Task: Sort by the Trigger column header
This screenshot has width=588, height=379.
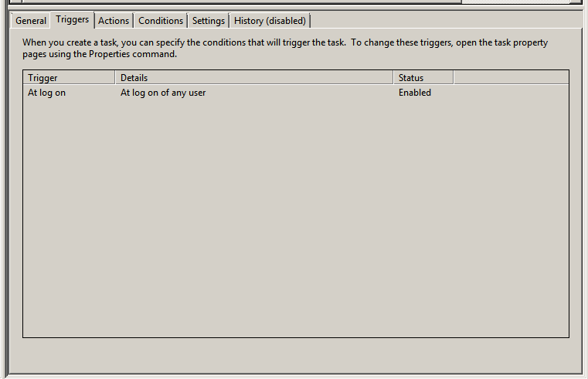Action: 69,77
